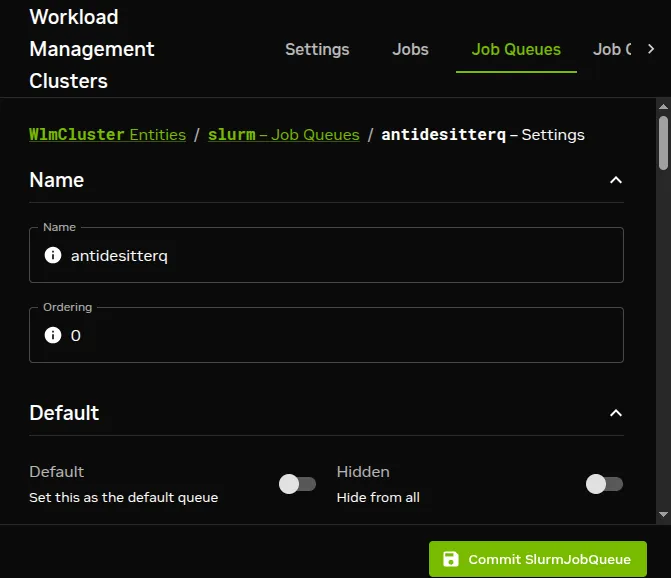The height and width of the screenshot is (578, 671).
Task: Click the save disk icon on the Commit button
Action: [451, 559]
